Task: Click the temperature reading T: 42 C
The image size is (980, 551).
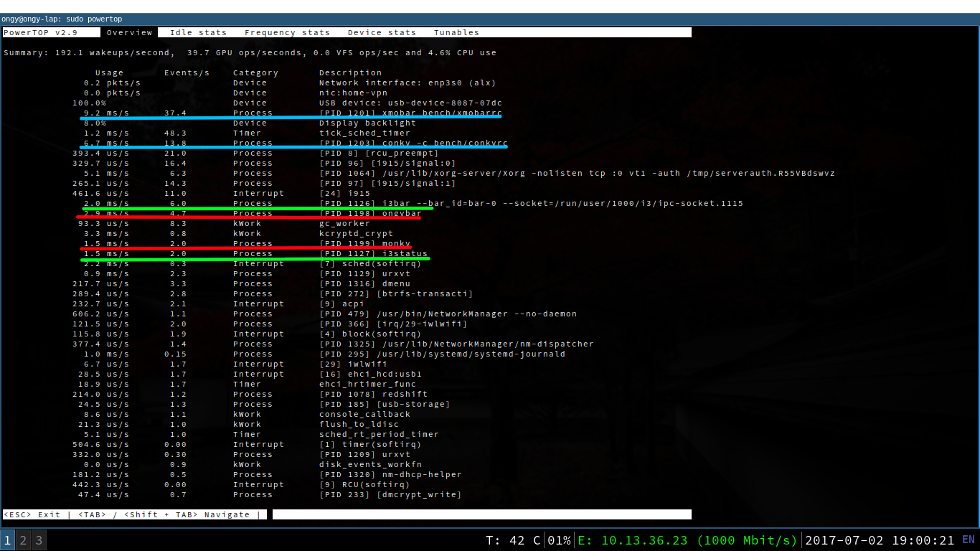Action: tap(513, 540)
